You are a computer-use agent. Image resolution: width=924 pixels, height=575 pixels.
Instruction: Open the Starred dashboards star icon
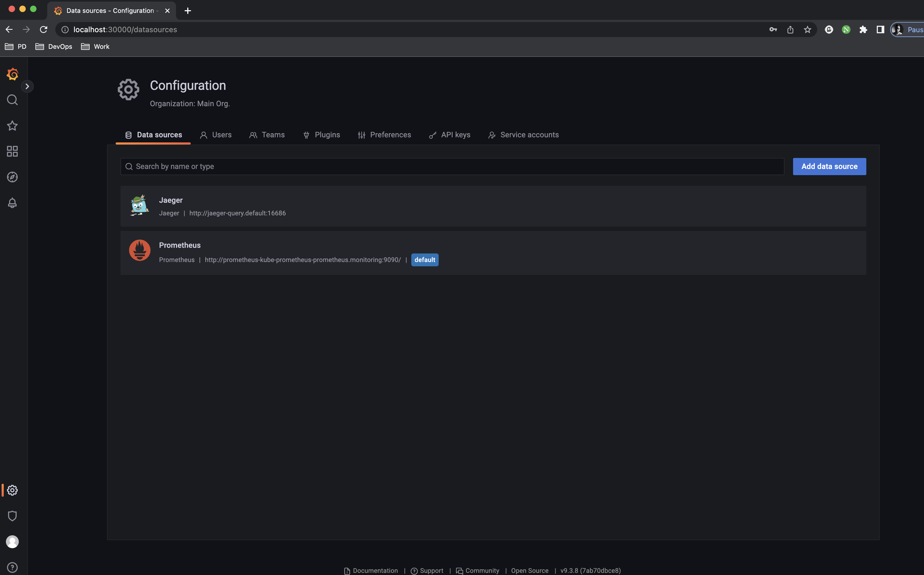12,126
